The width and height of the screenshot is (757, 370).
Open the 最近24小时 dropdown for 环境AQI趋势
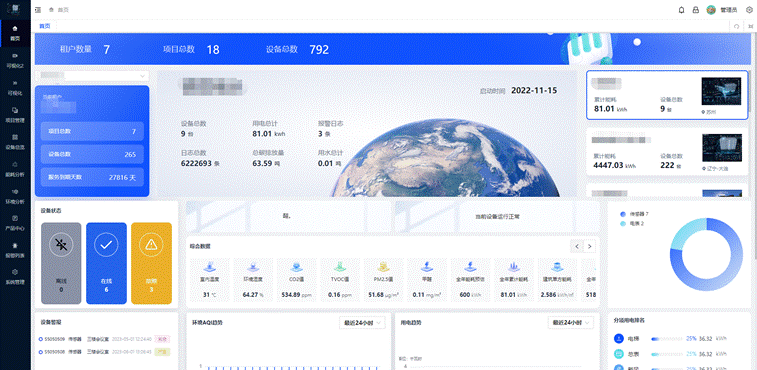(x=362, y=322)
